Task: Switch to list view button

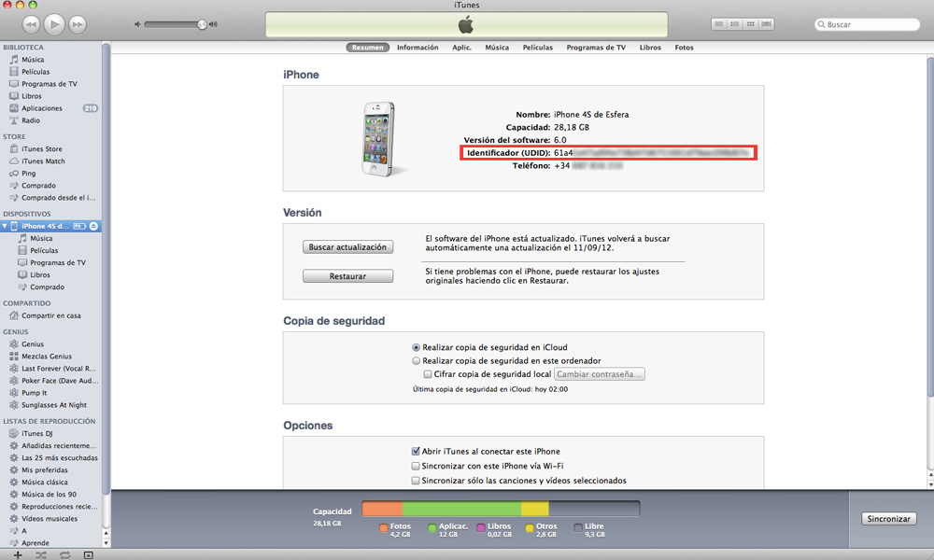Action: click(x=719, y=24)
